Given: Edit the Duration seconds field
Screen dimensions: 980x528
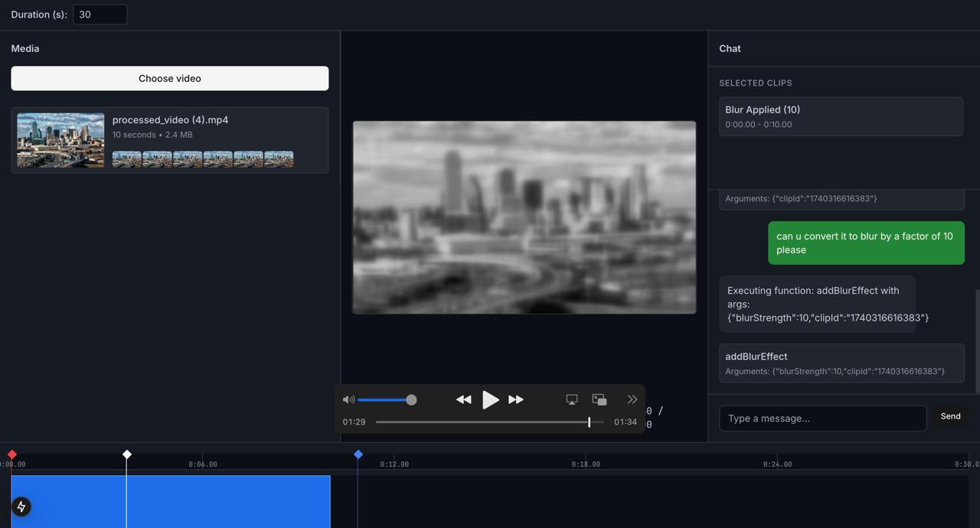Looking at the screenshot, I should [100, 15].
